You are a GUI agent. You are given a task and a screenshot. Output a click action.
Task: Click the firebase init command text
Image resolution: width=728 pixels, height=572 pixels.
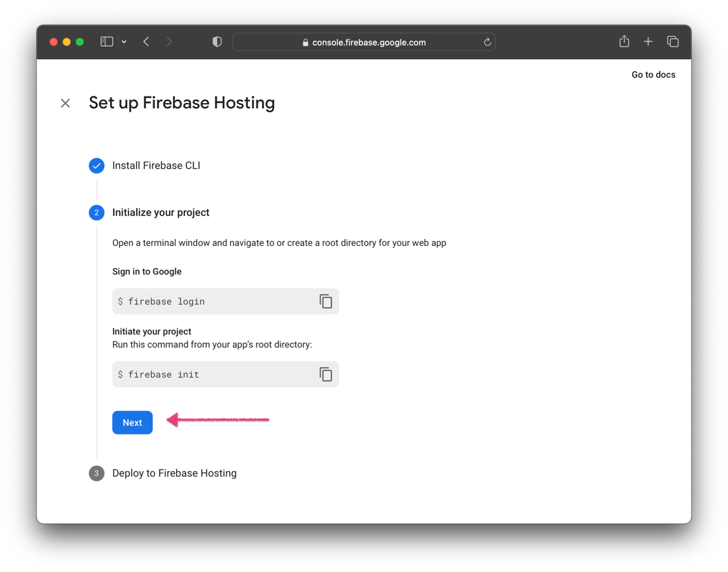tap(164, 374)
